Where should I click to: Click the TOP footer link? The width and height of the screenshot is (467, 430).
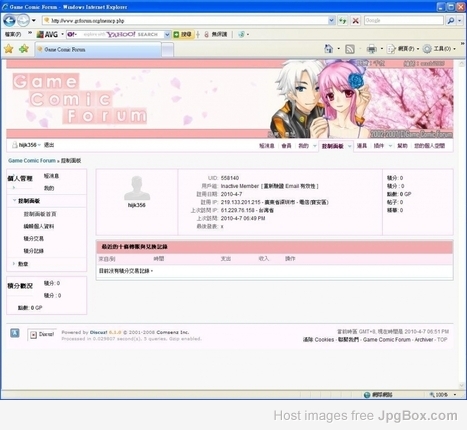click(x=442, y=340)
